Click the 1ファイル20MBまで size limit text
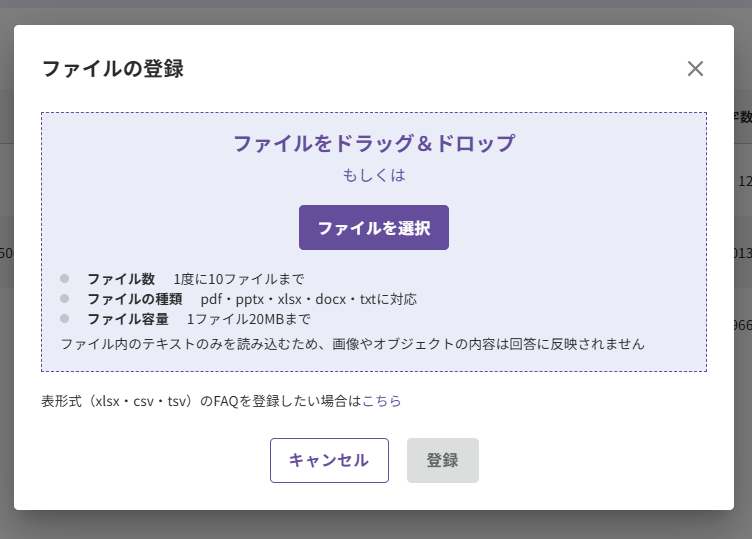This screenshot has height=539, width=752. (x=248, y=319)
